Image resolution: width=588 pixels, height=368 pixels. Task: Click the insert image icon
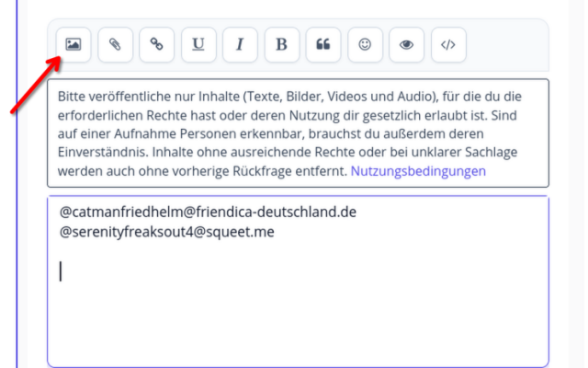click(x=73, y=45)
